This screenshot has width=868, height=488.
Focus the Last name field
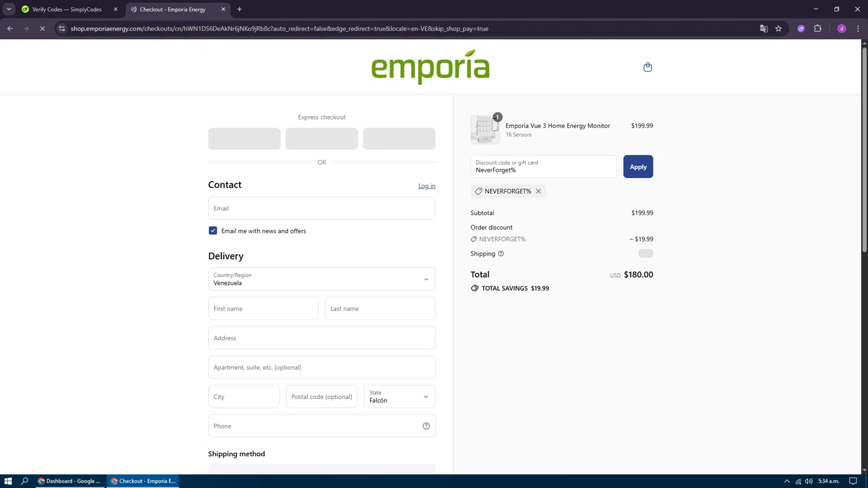coord(380,309)
